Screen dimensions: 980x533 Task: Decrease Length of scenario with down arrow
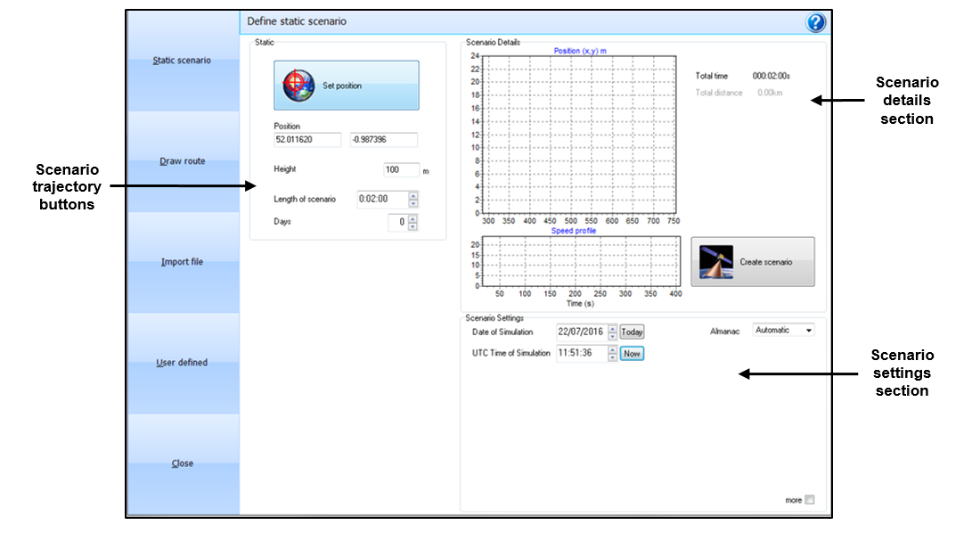point(413,203)
